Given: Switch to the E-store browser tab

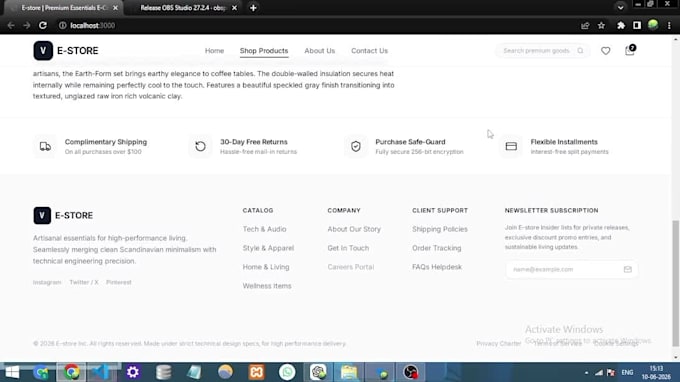Looking at the screenshot, I should (x=64, y=8).
